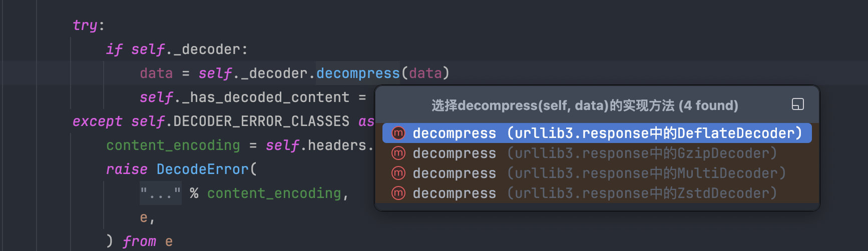
Task: Click the raise keyword
Action: click(127, 169)
